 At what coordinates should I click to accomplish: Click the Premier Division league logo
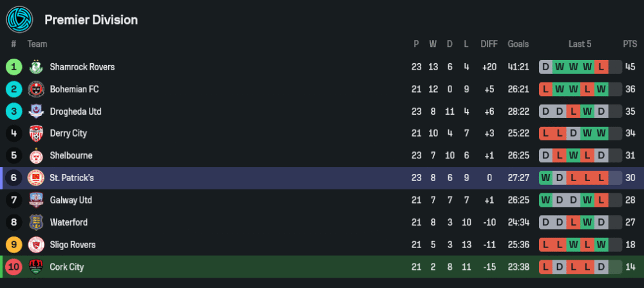(x=19, y=19)
